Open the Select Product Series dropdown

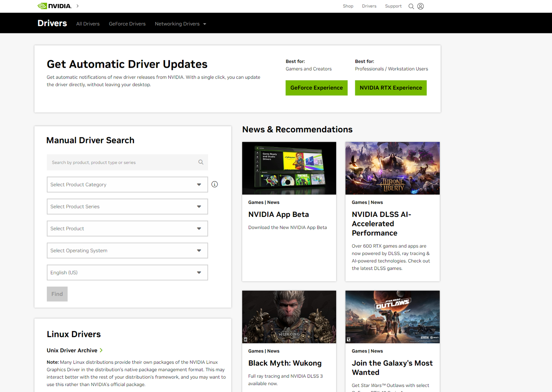pyautogui.click(x=127, y=207)
